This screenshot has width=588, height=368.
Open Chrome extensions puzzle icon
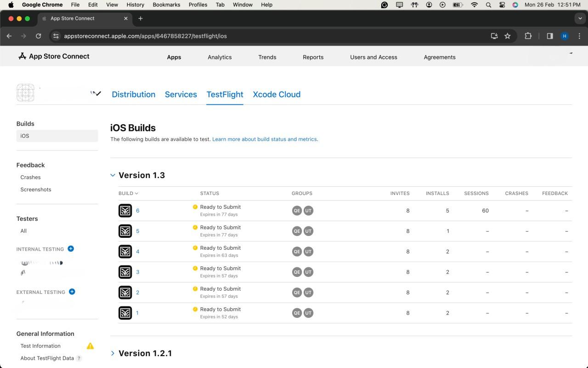coord(528,36)
